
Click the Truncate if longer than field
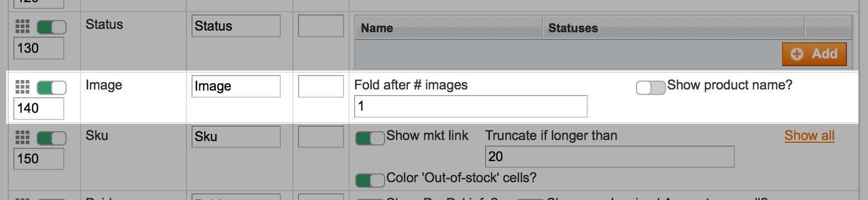[609, 157]
